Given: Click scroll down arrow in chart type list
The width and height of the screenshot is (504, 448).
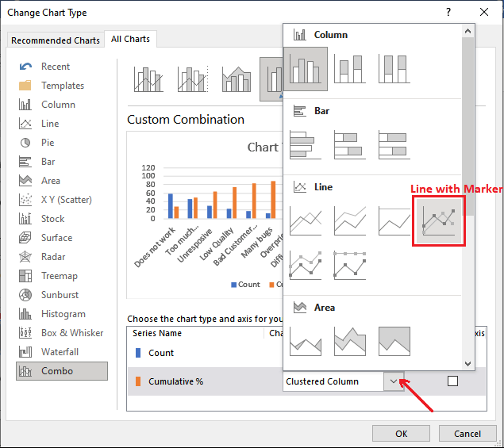Looking at the screenshot, I should point(467,363).
